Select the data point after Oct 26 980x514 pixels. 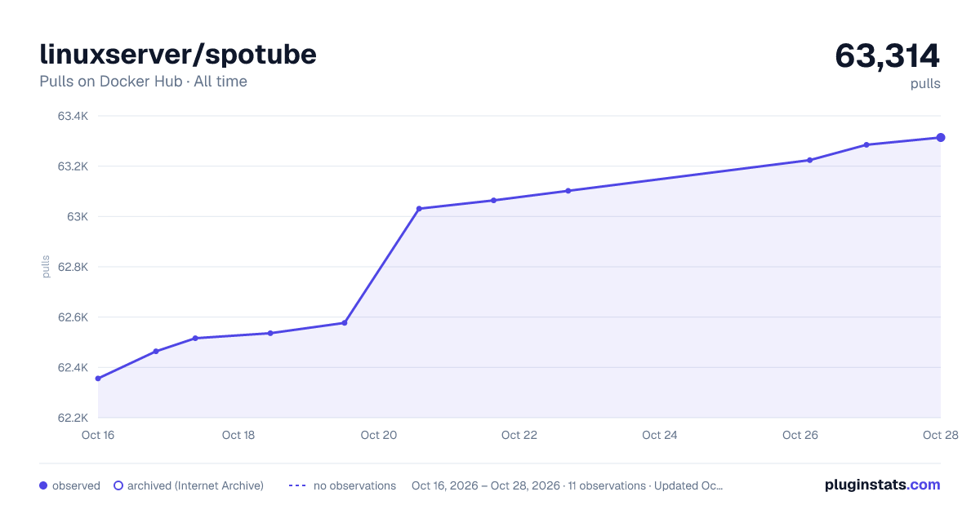809,160
